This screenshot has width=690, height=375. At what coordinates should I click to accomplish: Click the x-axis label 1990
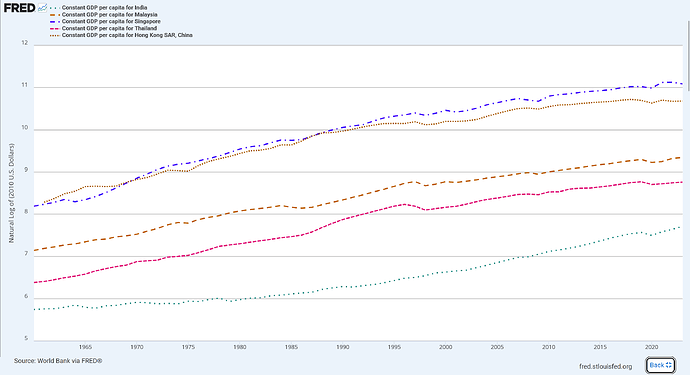click(343, 347)
